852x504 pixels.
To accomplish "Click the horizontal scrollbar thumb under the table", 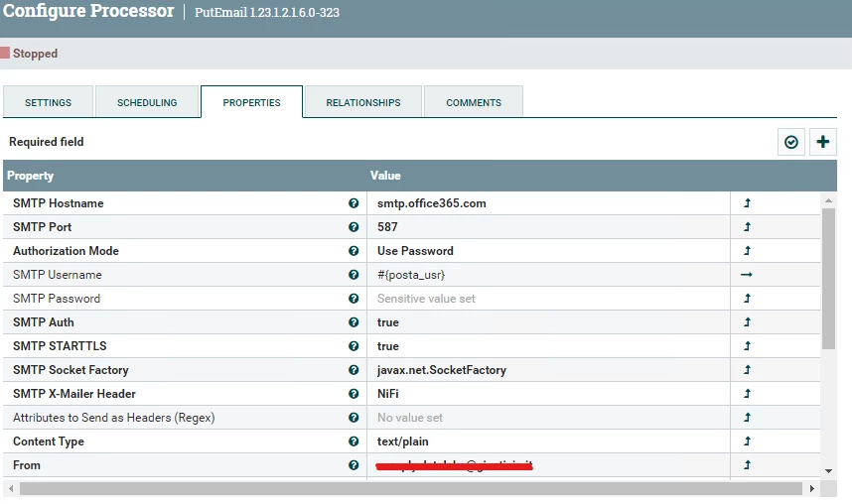I will pyautogui.click(x=411, y=489).
